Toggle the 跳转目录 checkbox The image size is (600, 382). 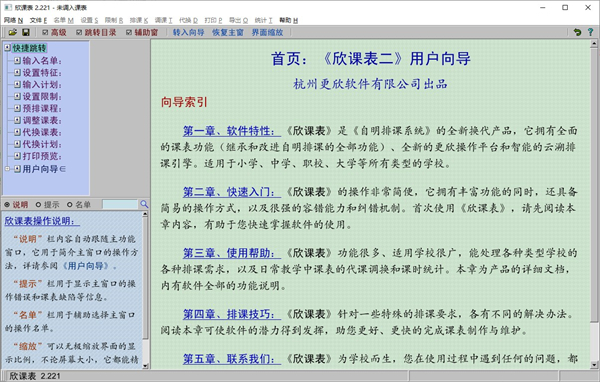point(79,33)
